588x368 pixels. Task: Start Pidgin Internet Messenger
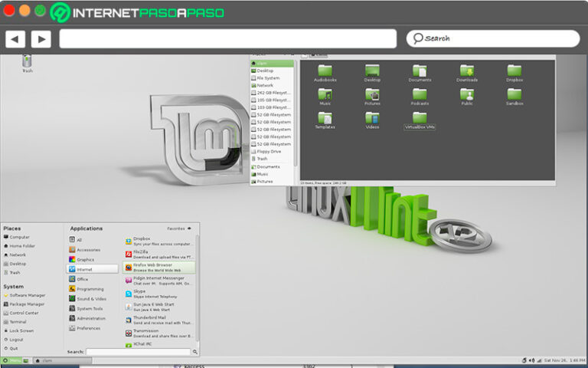(x=157, y=280)
